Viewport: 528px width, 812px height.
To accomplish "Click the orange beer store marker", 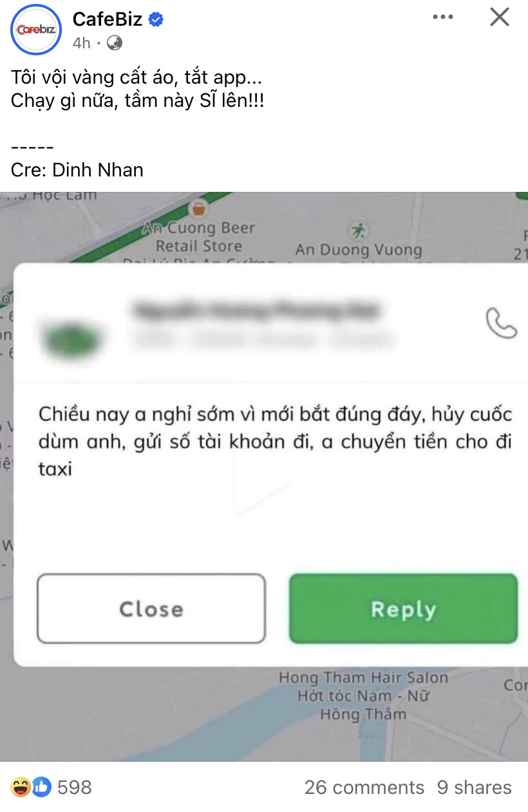I will pos(200,209).
